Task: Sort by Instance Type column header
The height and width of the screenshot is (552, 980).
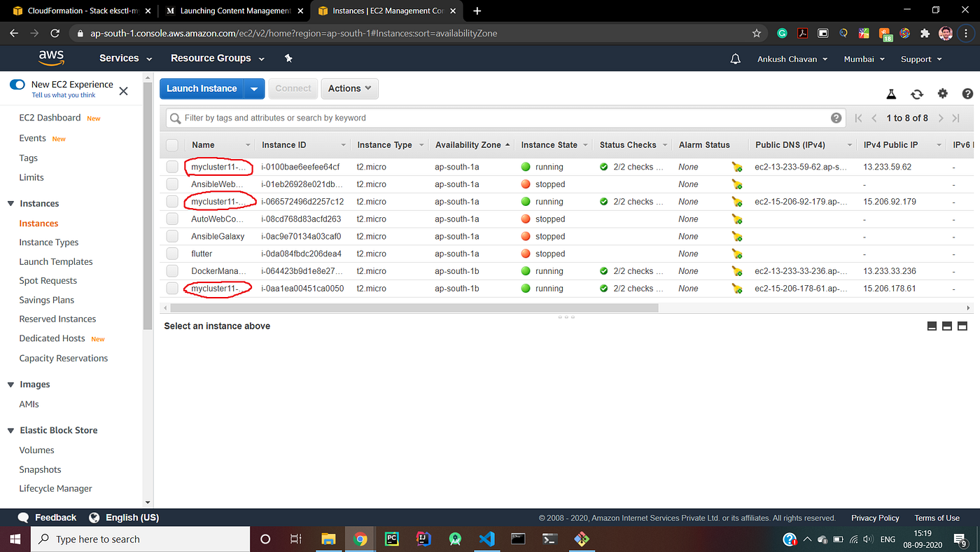Action: [389, 145]
